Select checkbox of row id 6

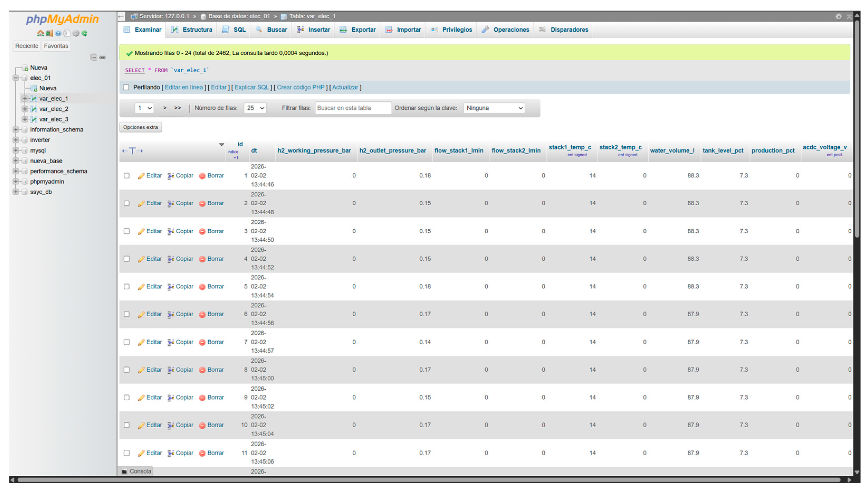(126, 314)
